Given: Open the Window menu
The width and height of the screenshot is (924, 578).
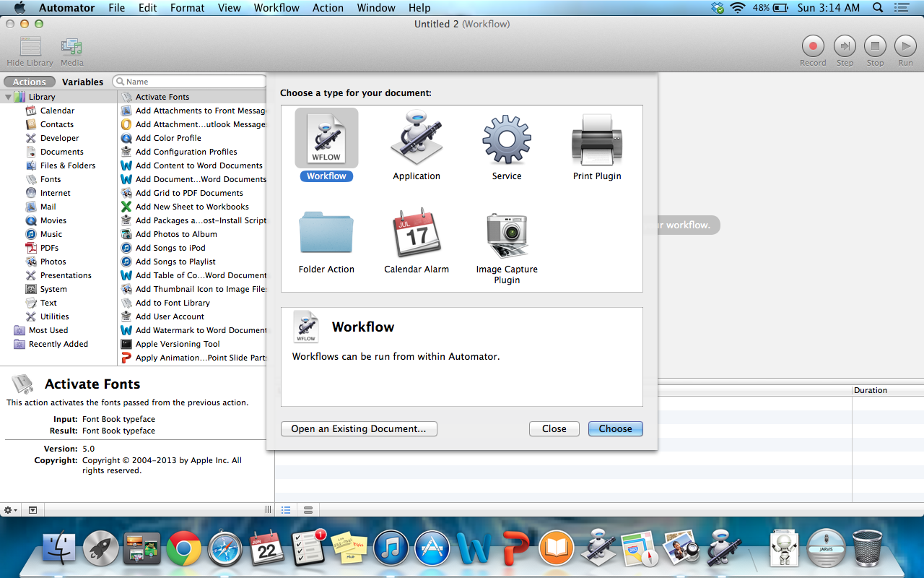Looking at the screenshot, I should [x=375, y=8].
